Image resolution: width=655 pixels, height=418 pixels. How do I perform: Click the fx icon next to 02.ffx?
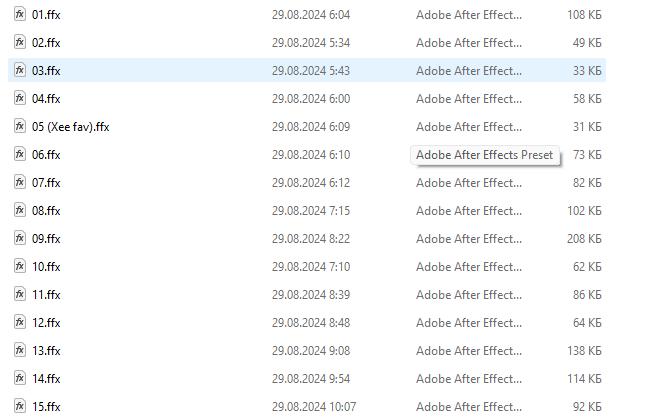click(20, 42)
